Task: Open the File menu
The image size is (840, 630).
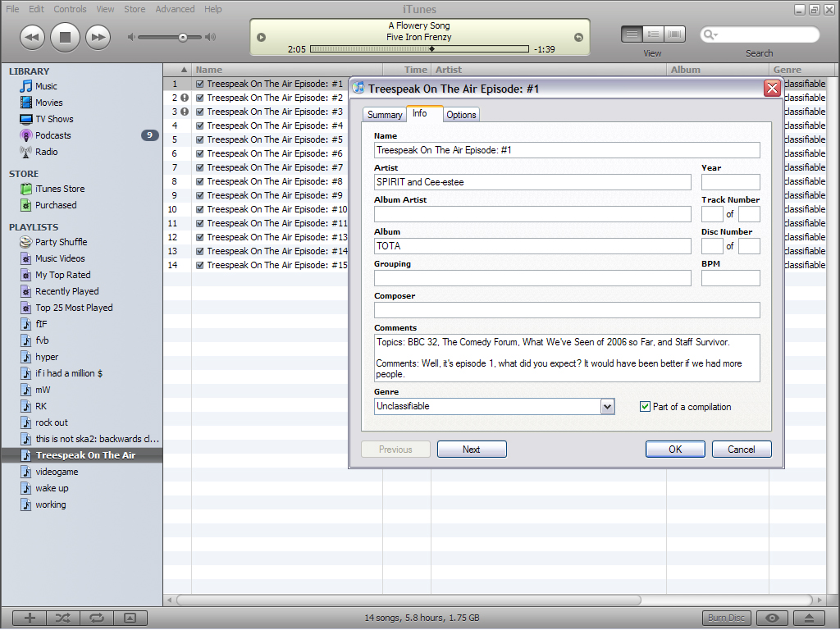Action: tap(12, 9)
